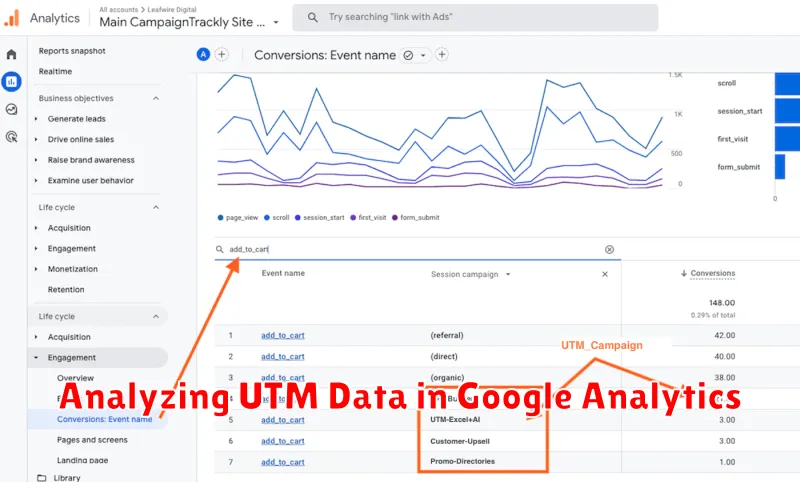Click the blue 'A' all users segment chip

(203, 55)
